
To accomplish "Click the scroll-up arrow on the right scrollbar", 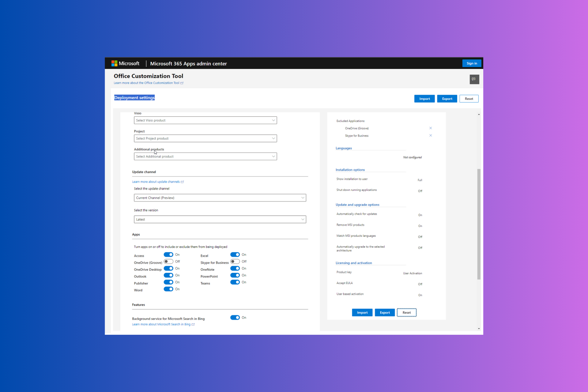I will [x=479, y=115].
